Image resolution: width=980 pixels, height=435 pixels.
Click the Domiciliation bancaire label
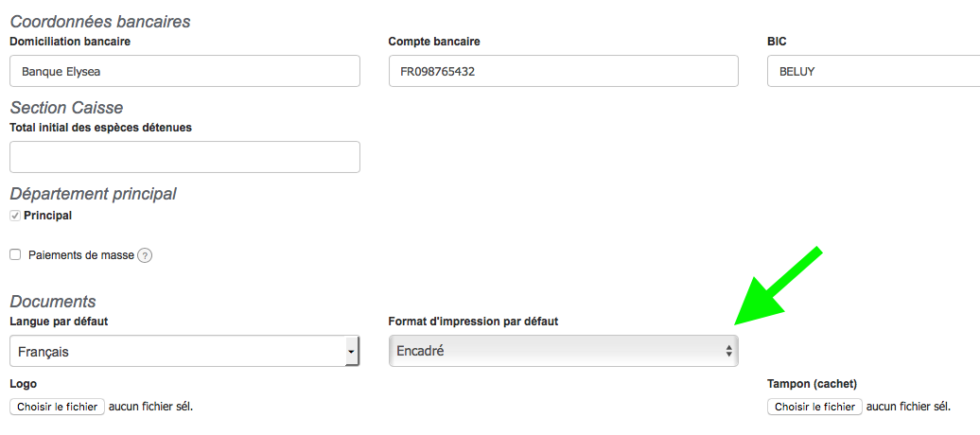point(70,42)
